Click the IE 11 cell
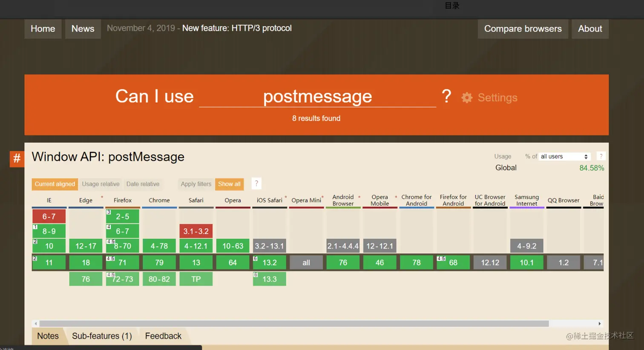Image resolution: width=644 pixels, height=350 pixels. point(49,263)
